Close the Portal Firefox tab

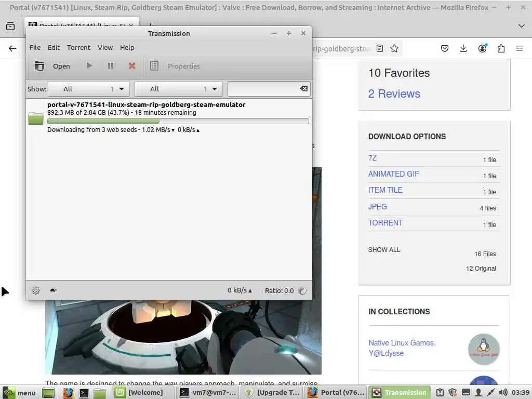[131, 25]
